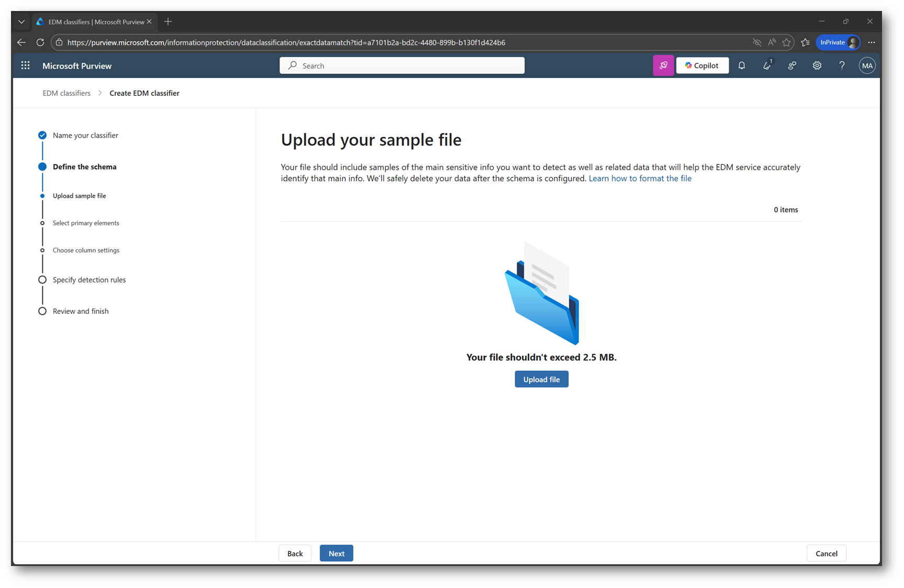The image size is (904, 588).
Task: Open Learn how to format the file link
Action: [x=640, y=178]
